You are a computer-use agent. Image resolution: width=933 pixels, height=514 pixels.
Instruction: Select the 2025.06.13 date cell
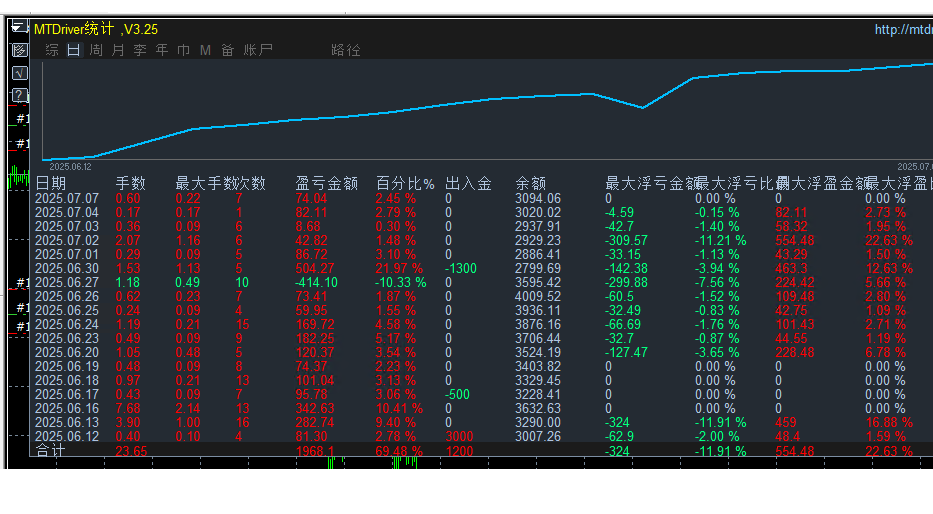(67, 422)
